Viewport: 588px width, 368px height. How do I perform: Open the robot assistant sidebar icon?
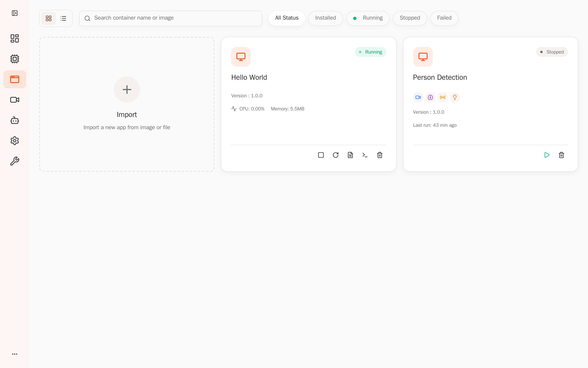coord(14,120)
